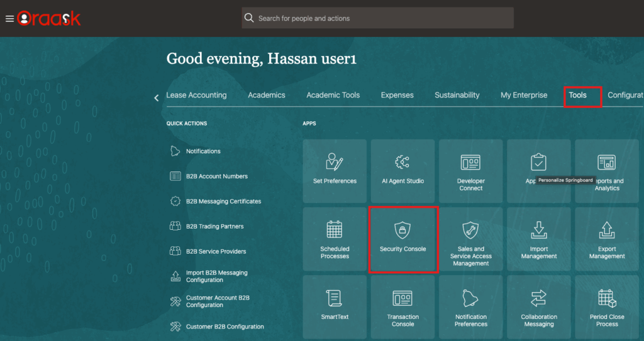Open the Academics tab

[267, 95]
